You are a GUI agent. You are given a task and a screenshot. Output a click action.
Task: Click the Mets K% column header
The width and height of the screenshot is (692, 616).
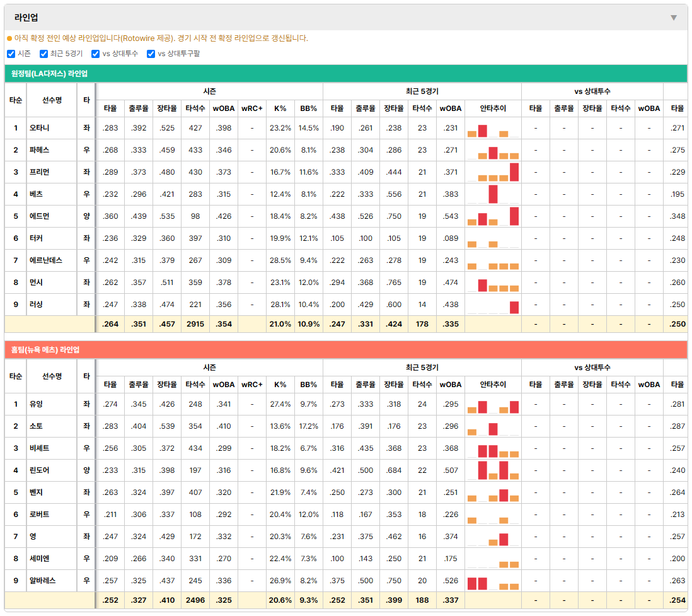(x=280, y=385)
